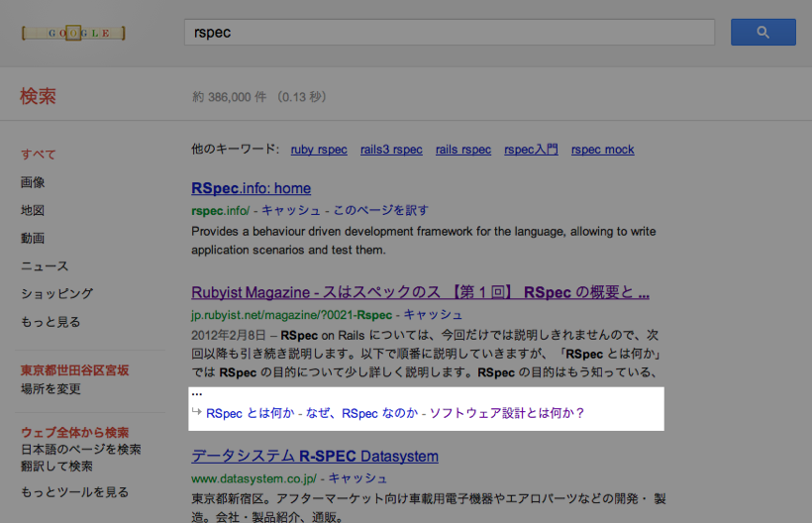Click the Google doodle logo
Viewport: 812px width, 523px height.
72,33
